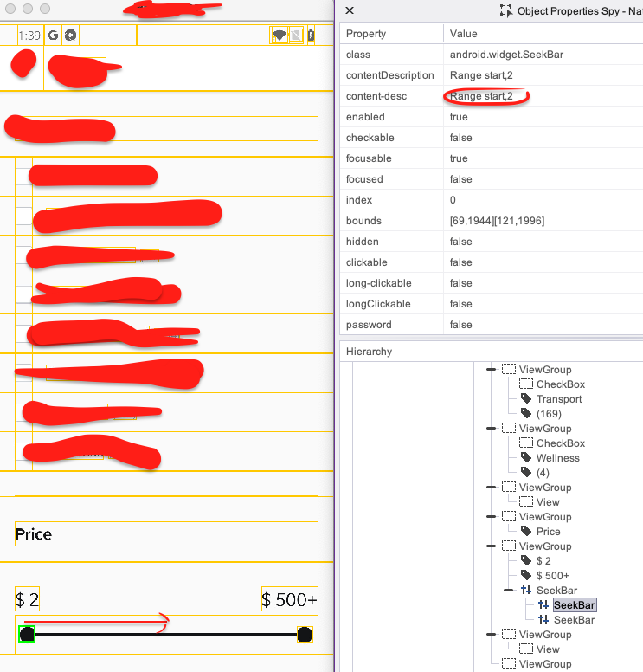The image size is (643, 672).
Task: Click the password property row
Action: tap(492, 325)
